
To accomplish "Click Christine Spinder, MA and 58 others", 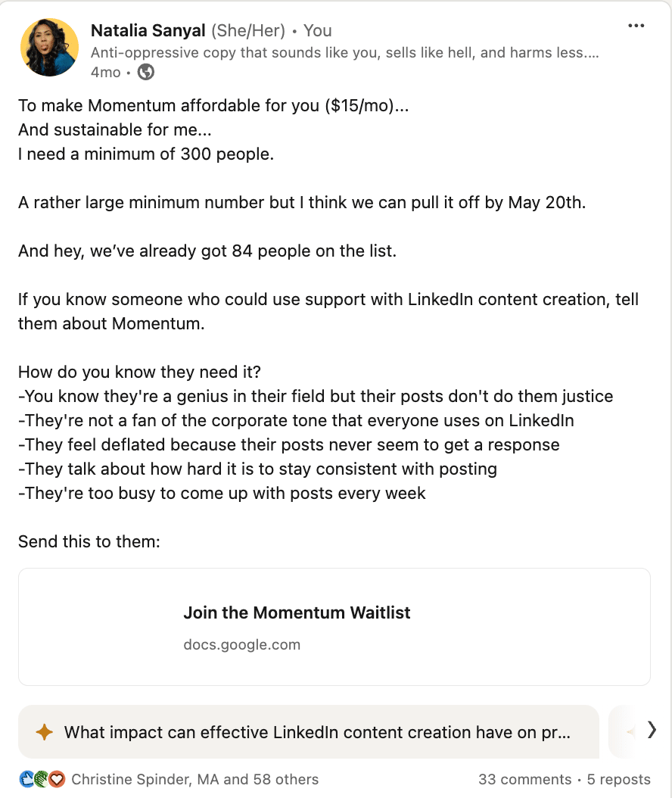I will 194,779.
